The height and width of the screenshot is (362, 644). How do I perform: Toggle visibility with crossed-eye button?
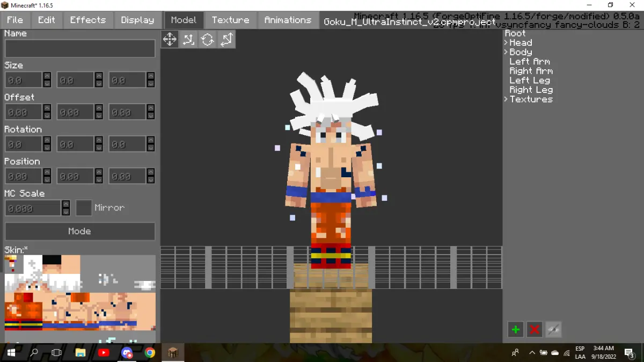pos(553,330)
